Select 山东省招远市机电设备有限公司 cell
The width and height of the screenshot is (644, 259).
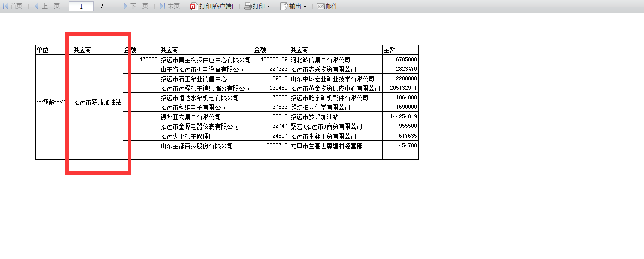point(206,69)
